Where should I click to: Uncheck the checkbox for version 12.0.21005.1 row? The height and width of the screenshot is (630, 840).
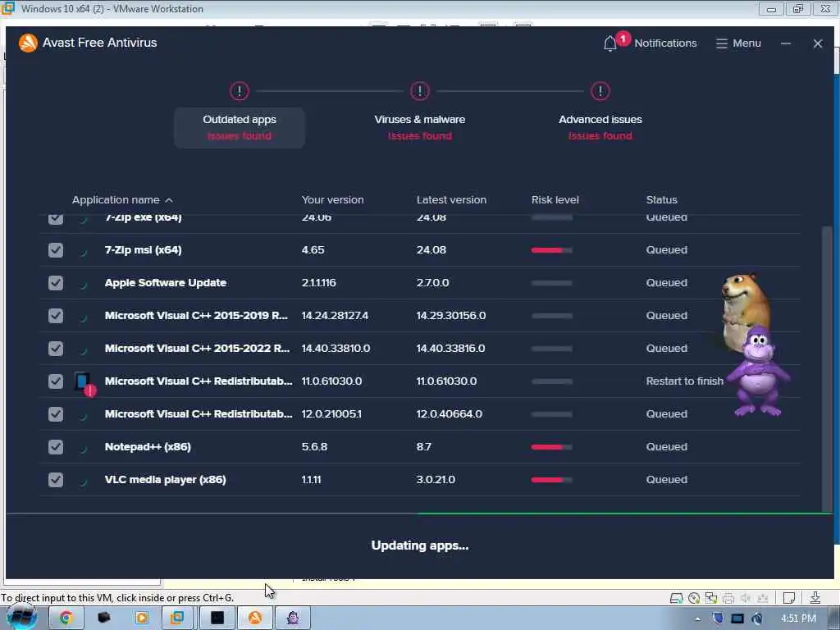[x=56, y=414]
